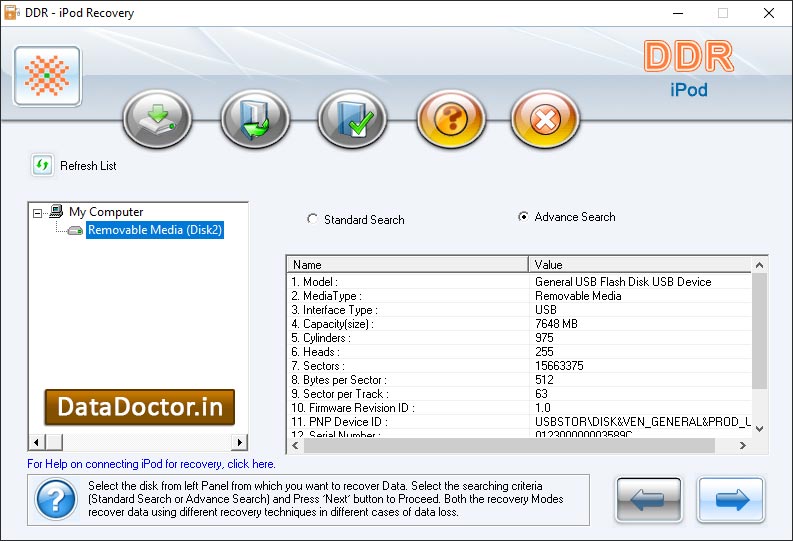Click the Refresh List label

[x=88, y=166]
